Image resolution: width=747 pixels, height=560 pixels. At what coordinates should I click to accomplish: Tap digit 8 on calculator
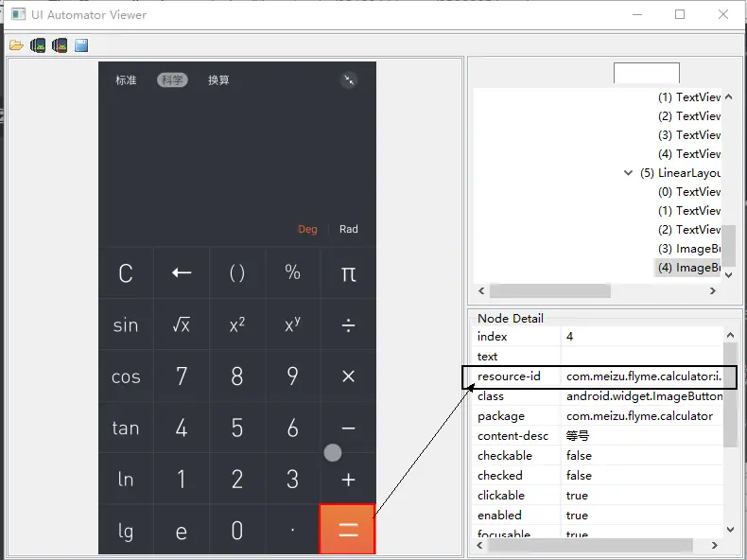237,376
